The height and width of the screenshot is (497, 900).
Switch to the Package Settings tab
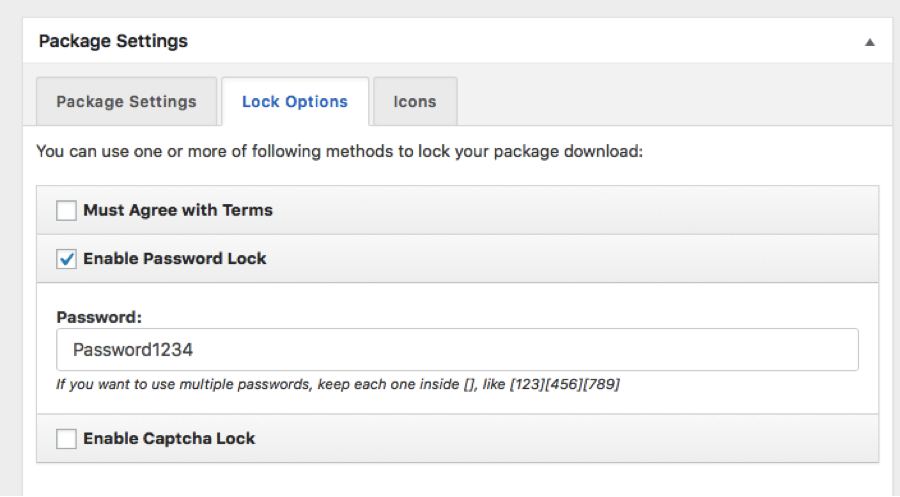pos(126,101)
